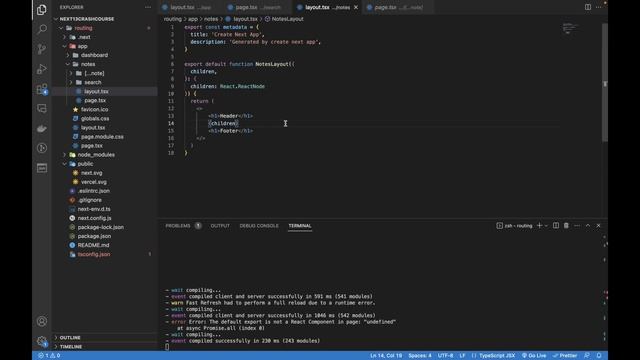The height and width of the screenshot is (360, 640).
Task: Kill the terminal with trash icon
Action: pos(566,225)
